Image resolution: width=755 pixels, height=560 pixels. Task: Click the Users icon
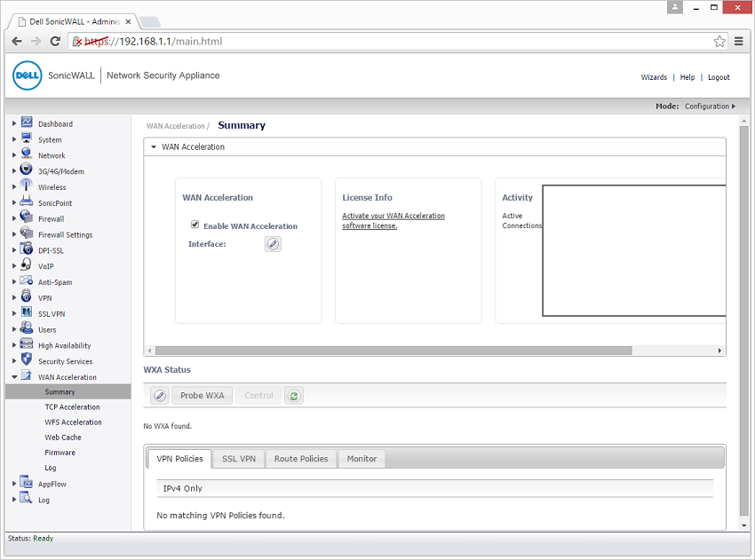coord(27,328)
